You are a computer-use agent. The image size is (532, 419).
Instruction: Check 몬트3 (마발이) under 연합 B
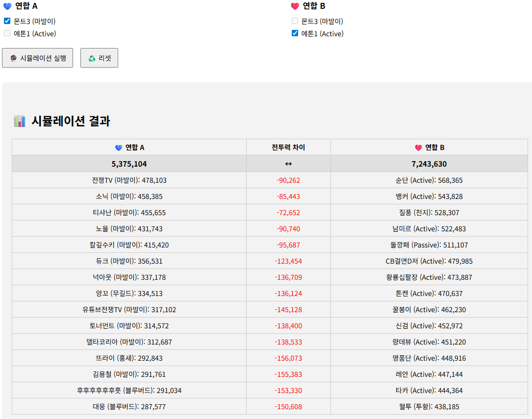(295, 21)
